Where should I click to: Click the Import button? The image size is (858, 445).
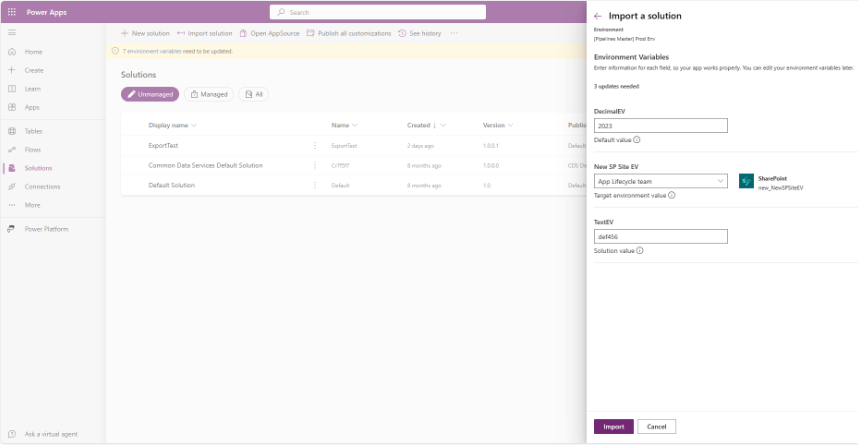[613, 426]
